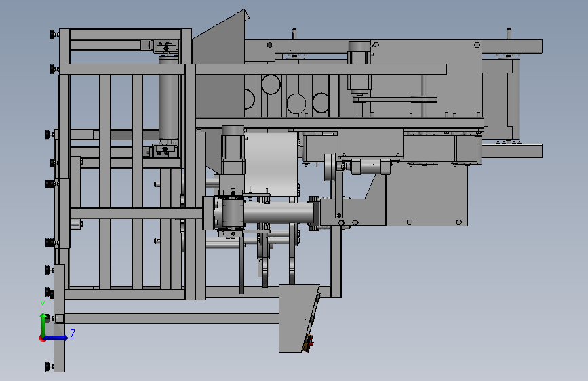Click the blue Z axis arrow of triad

(56, 338)
